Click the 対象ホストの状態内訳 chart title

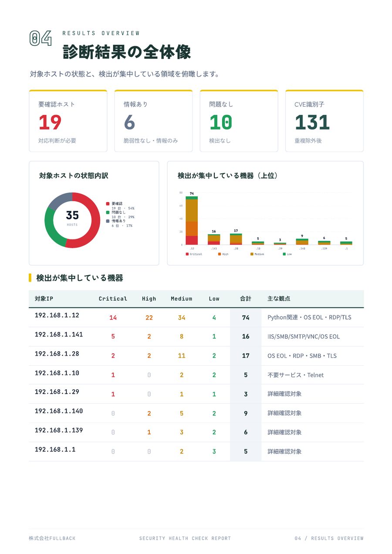74,176
